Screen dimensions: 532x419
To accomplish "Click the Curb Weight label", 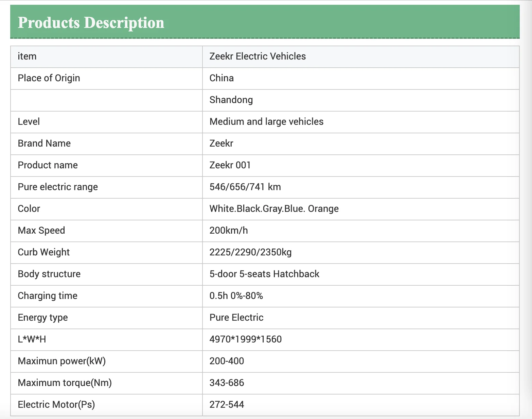I will pos(43,252).
